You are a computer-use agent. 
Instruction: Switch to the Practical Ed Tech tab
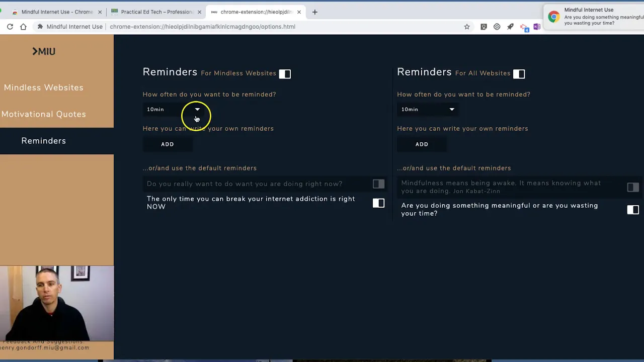click(x=156, y=12)
